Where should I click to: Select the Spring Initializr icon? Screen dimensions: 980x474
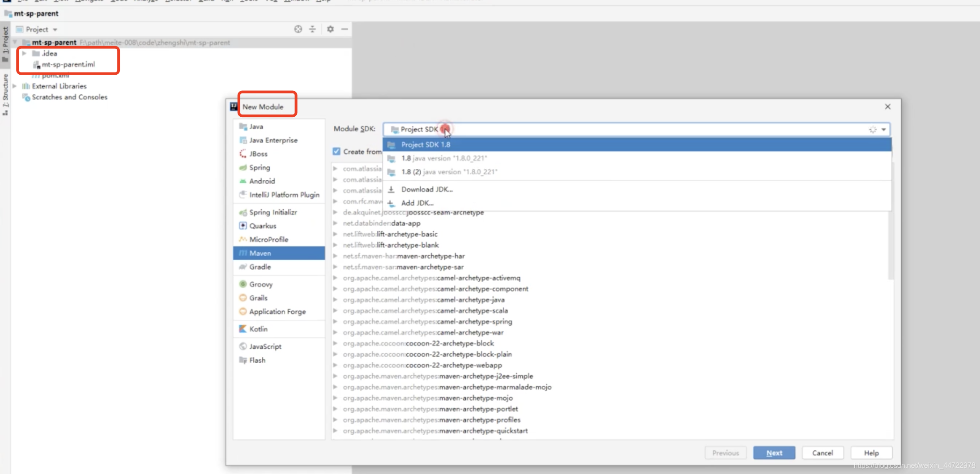(x=243, y=212)
